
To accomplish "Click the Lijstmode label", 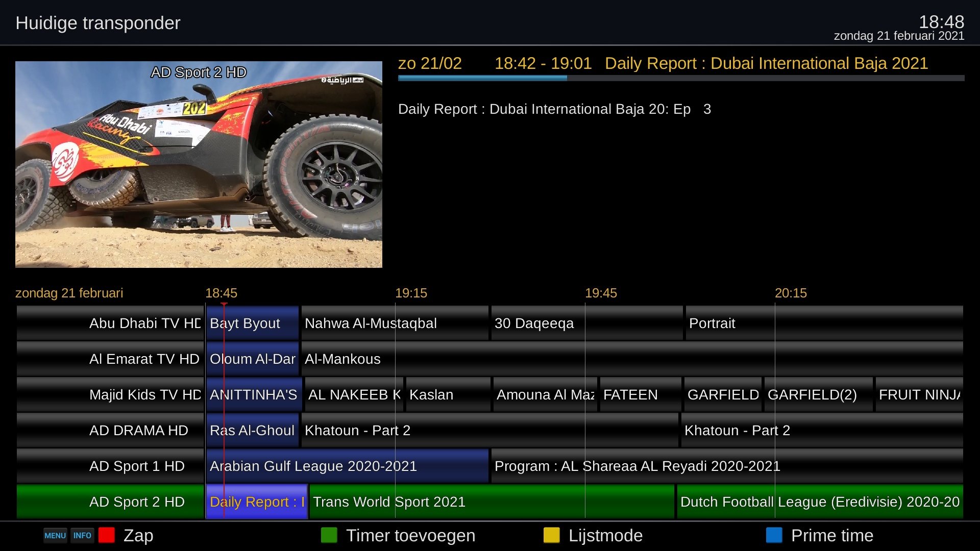I will pyautogui.click(x=606, y=536).
